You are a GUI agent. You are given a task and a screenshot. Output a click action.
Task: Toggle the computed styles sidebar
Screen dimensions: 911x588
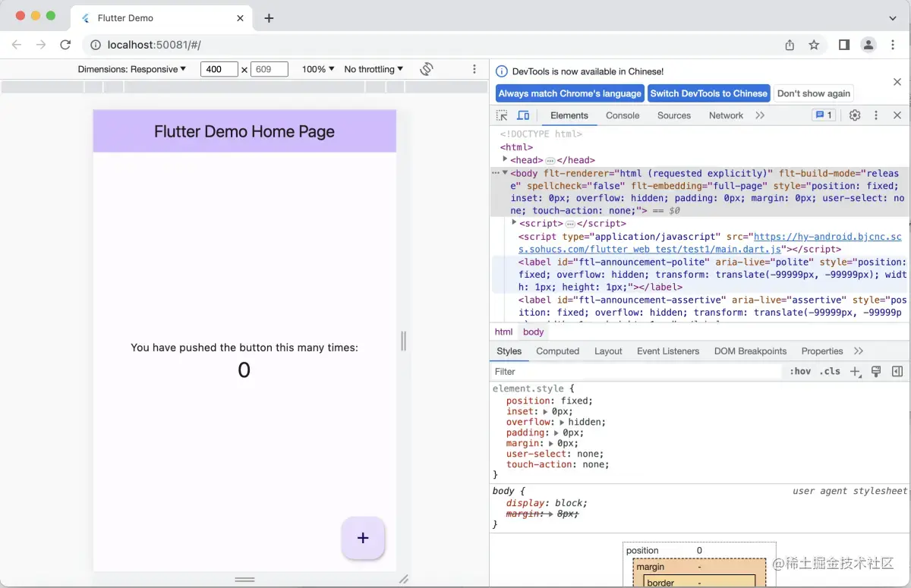[x=897, y=372]
